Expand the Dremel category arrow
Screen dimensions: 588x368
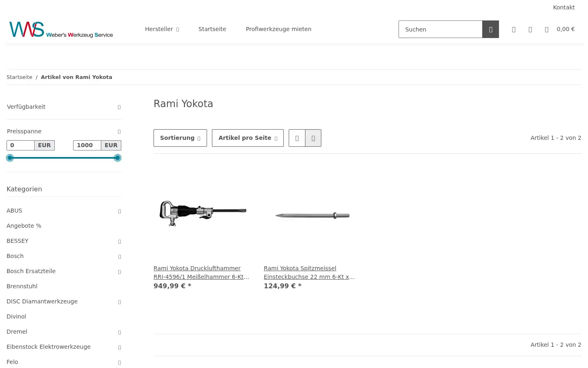120,332
